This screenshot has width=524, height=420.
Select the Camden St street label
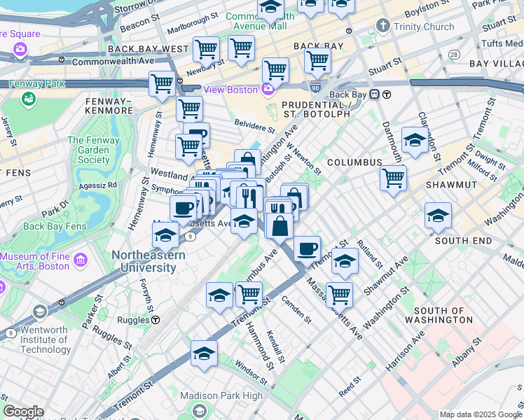296,310
